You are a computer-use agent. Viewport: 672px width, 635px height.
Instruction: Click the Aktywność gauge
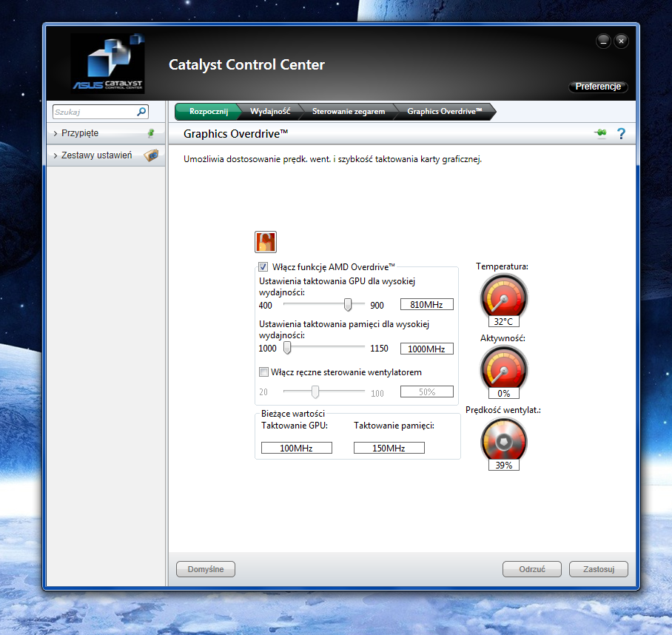pos(503,369)
